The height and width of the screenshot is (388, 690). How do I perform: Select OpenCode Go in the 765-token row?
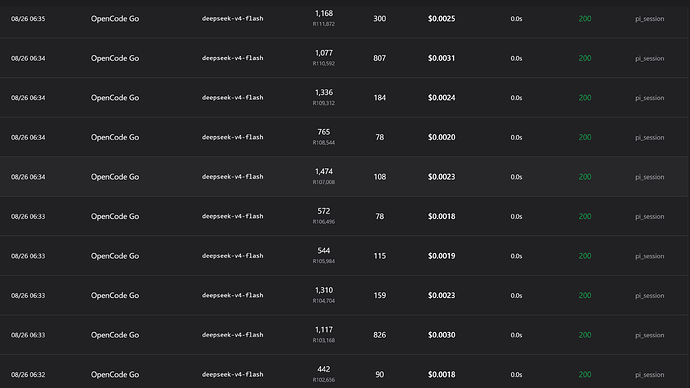(115, 137)
